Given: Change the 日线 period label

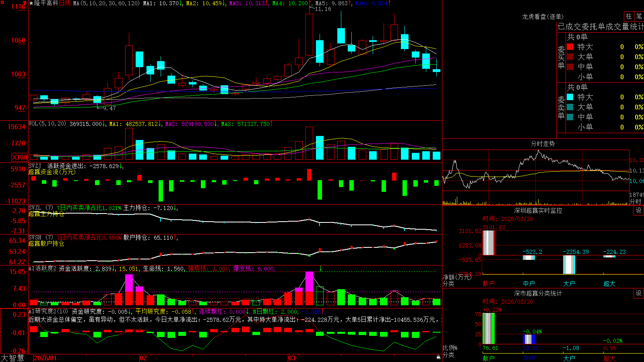Looking at the screenshot, I should 65,3.
